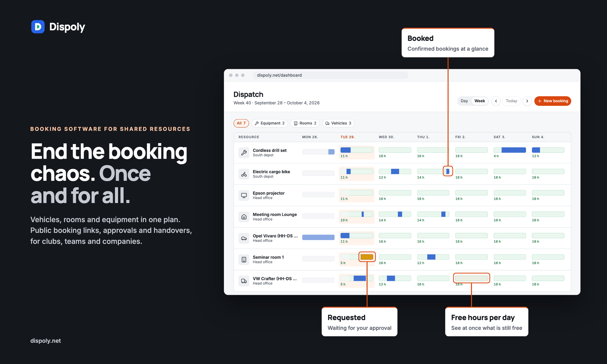
Task: Click the Dispatch page heading
Action: [x=248, y=94]
